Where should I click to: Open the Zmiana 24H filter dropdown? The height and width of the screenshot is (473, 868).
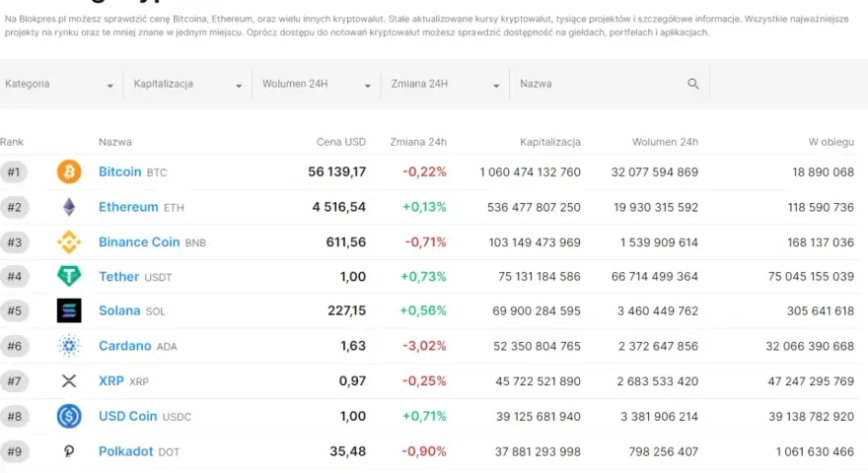point(445,84)
